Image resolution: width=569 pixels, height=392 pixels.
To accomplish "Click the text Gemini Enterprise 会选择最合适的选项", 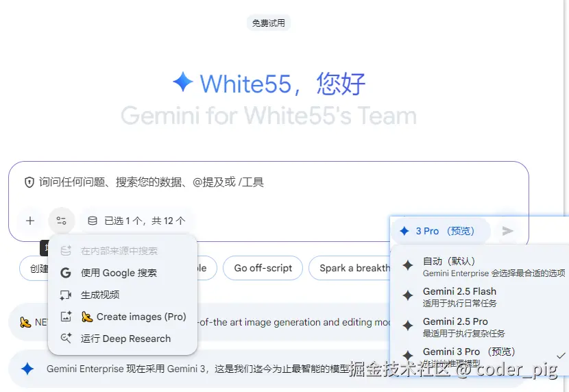I will pyautogui.click(x=494, y=273).
